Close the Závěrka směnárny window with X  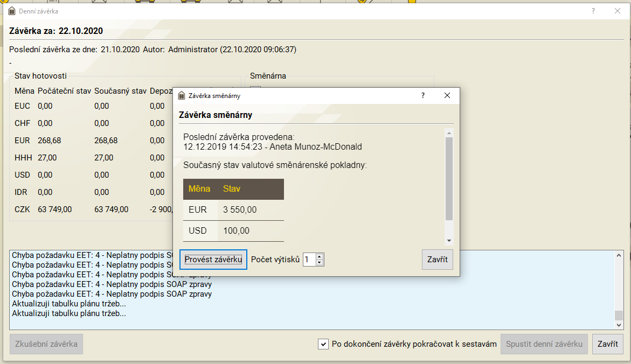click(447, 95)
